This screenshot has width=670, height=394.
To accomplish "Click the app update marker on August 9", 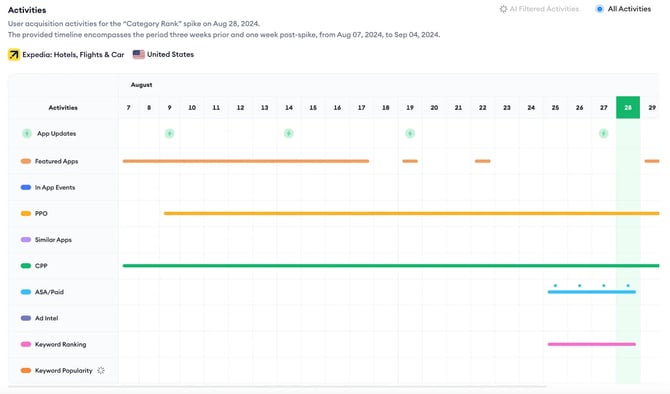I will pos(170,133).
